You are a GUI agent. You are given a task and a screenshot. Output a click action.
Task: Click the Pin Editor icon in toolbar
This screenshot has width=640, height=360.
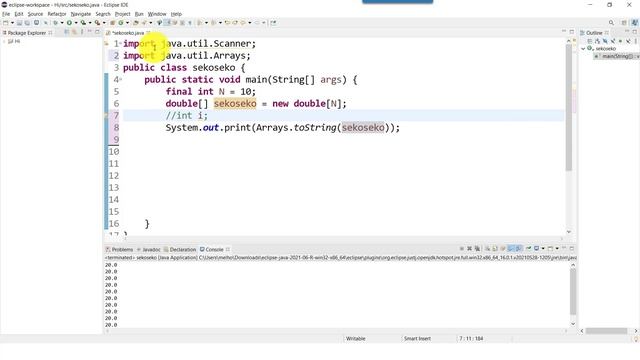click(x=273, y=23)
